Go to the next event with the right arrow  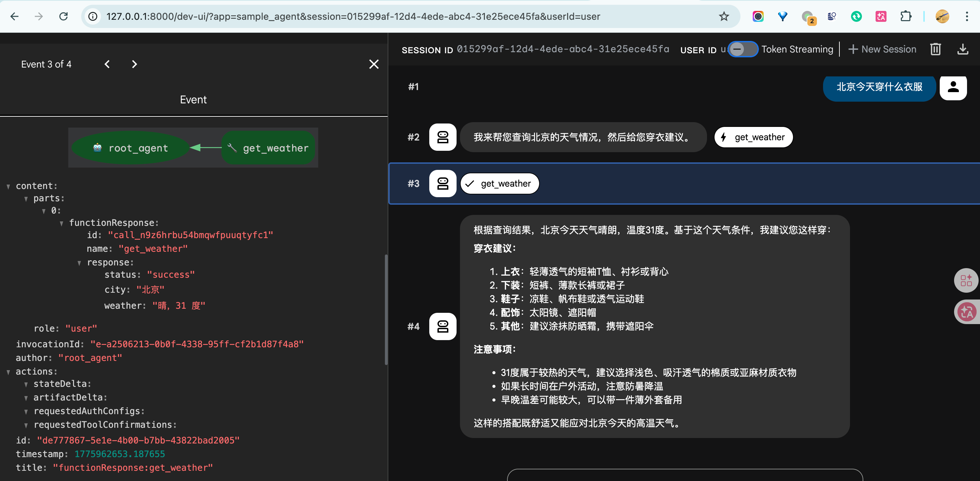pos(134,64)
